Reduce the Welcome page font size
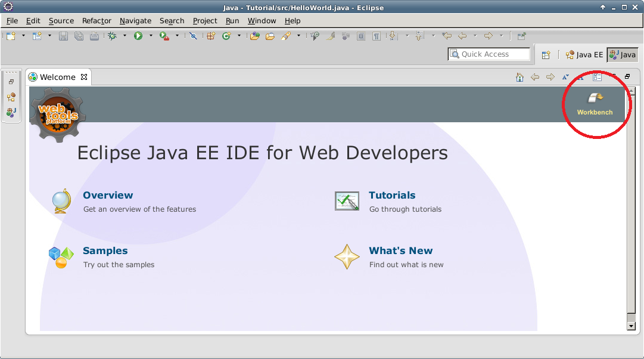This screenshot has width=644, height=359. (565, 78)
